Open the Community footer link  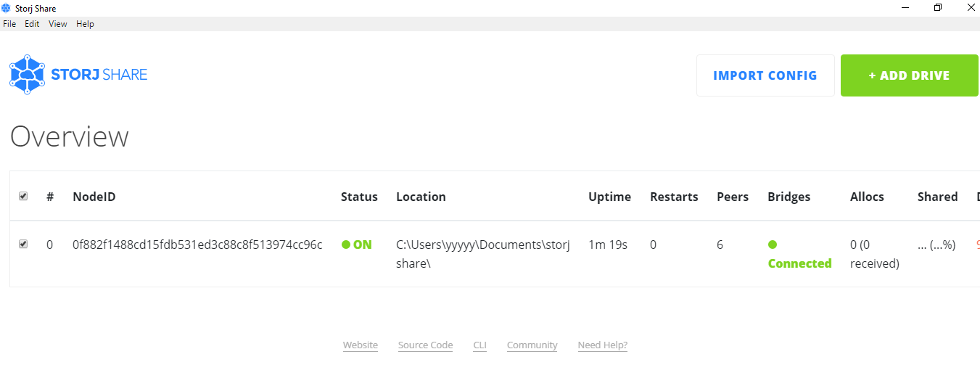(x=532, y=345)
